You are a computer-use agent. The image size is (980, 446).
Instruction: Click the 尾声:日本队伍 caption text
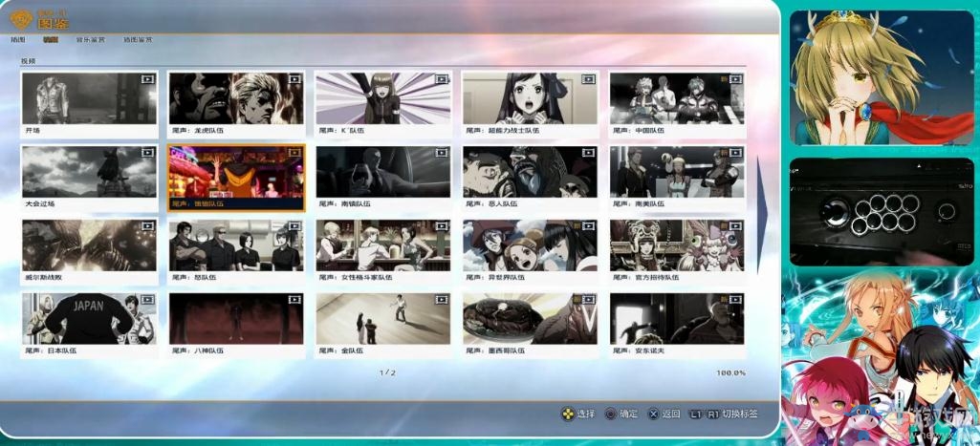tap(52, 351)
